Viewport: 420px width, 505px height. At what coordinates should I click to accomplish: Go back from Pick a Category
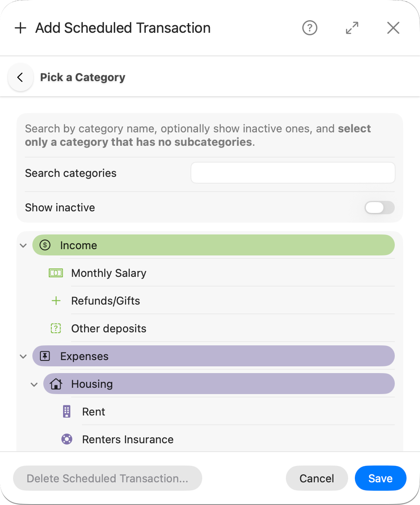pos(20,77)
